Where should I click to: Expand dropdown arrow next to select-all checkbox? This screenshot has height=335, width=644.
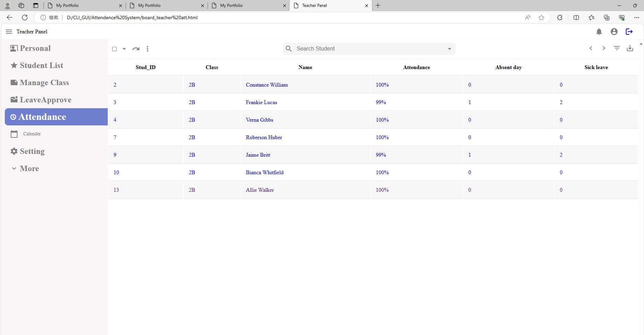pyautogui.click(x=124, y=49)
